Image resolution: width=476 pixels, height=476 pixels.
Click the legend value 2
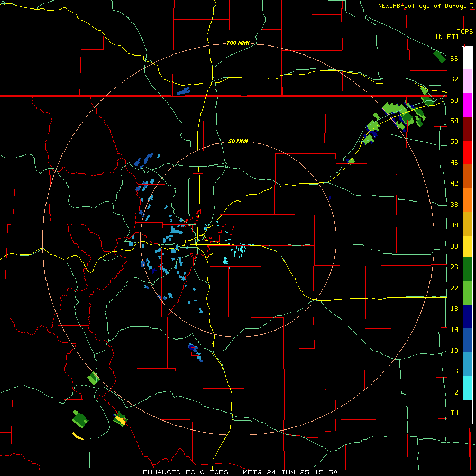(x=456, y=392)
